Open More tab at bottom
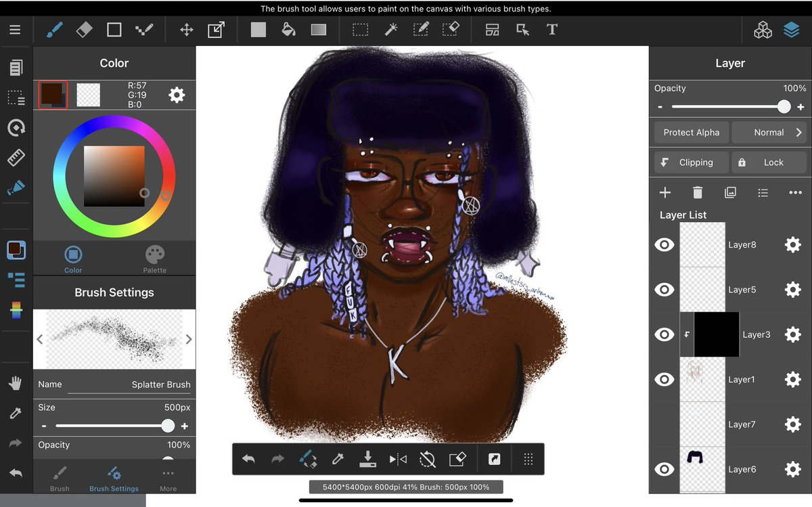 click(x=168, y=479)
